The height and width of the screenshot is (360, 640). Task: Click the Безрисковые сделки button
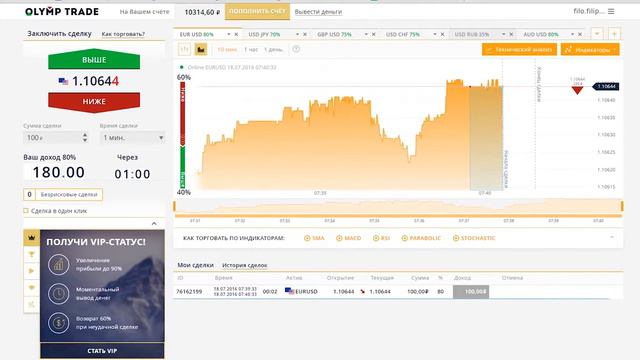63,195
